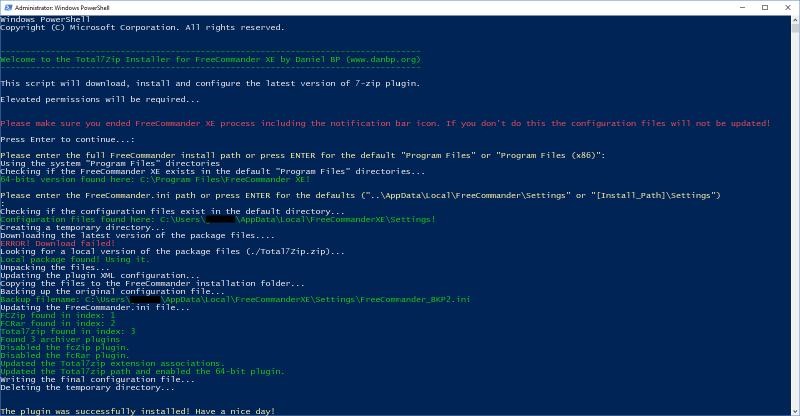Click 'Writing the final configuration file...' line
Image resolution: width=800 pixels, height=416 pixels.
(97, 379)
